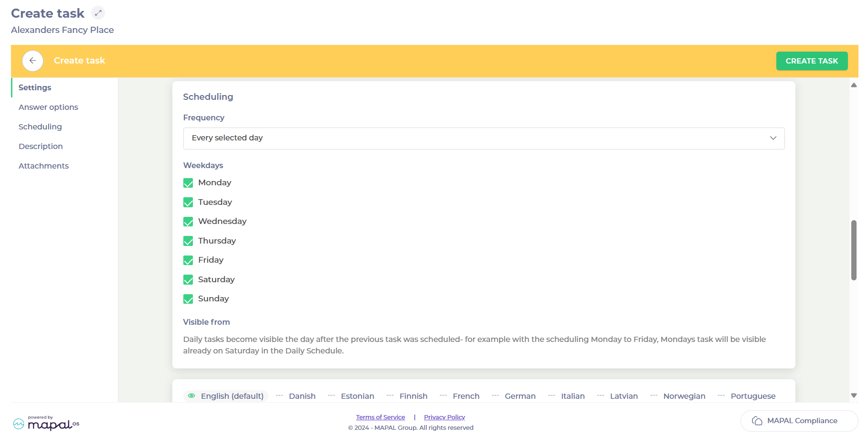Toggle the Thursday checkbox
868x437 pixels.
[x=188, y=241]
